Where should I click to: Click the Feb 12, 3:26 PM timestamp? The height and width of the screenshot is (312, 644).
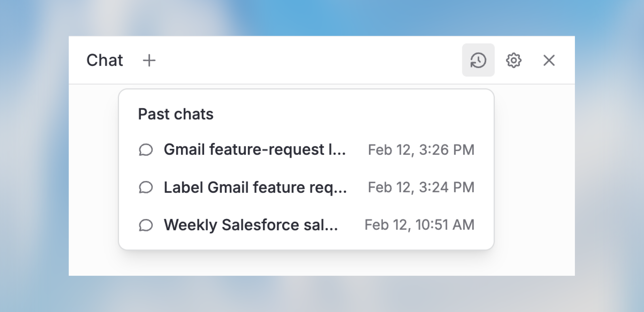point(421,150)
